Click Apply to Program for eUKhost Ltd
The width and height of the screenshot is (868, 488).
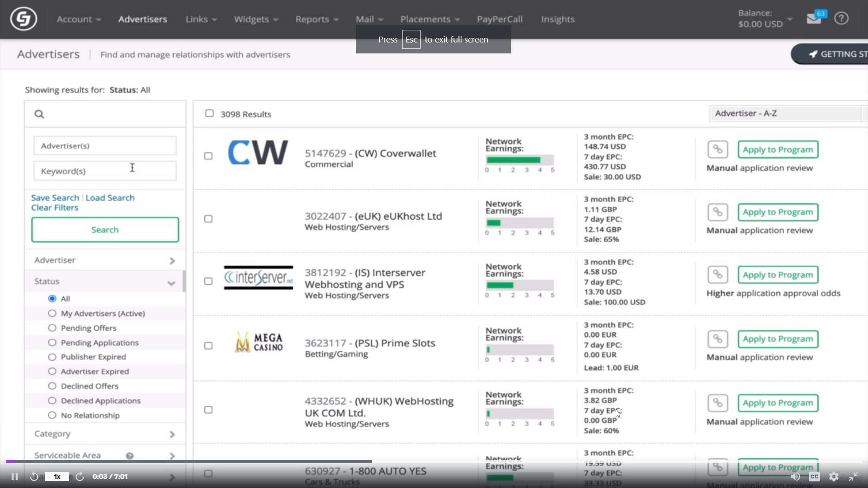point(778,212)
